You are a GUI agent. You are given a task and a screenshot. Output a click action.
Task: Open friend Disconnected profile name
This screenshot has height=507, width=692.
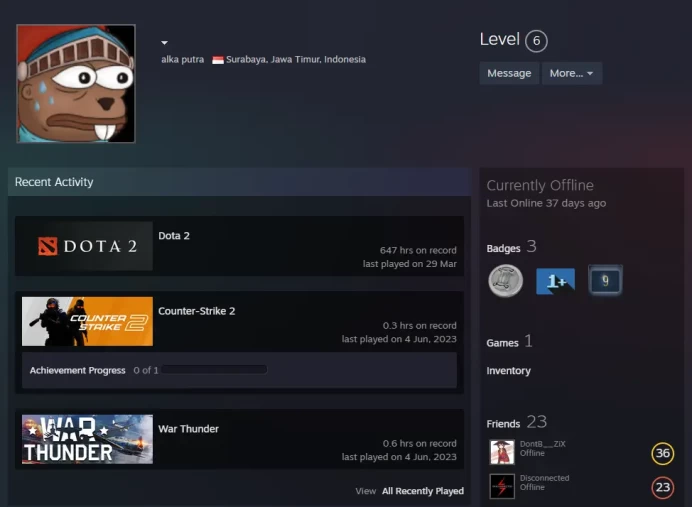click(545, 478)
